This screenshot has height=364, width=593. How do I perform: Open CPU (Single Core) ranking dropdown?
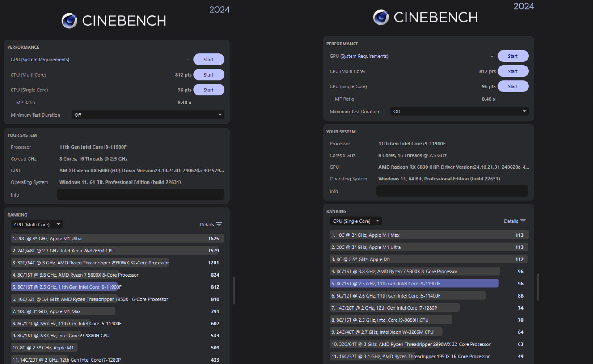click(x=356, y=221)
